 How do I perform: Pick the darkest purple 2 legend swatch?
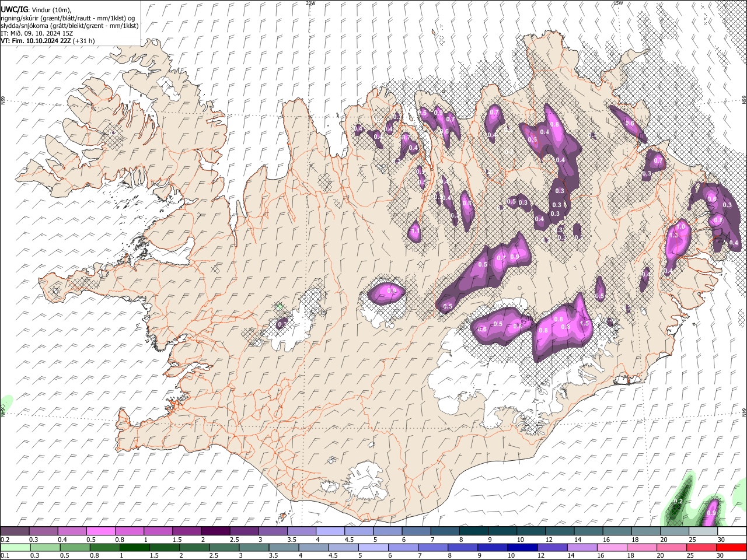tap(215, 531)
